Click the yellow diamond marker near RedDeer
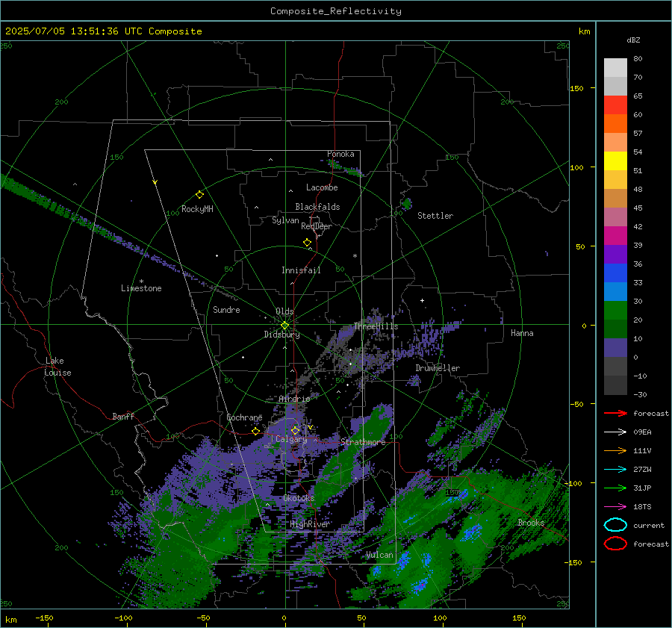The width and height of the screenshot is (672, 628). (x=307, y=243)
